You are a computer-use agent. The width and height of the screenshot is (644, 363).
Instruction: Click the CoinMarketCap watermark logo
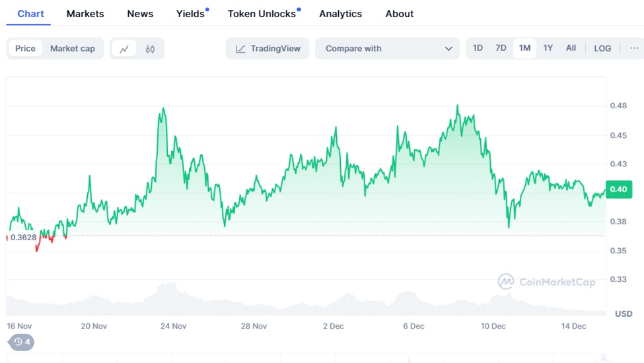point(546,282)
